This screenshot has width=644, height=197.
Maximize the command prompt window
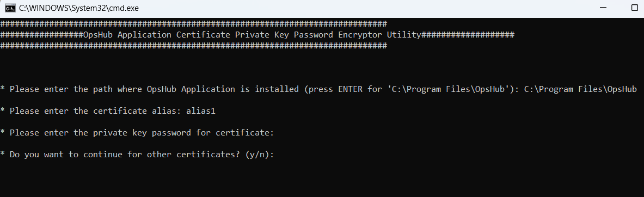[634, 8]
